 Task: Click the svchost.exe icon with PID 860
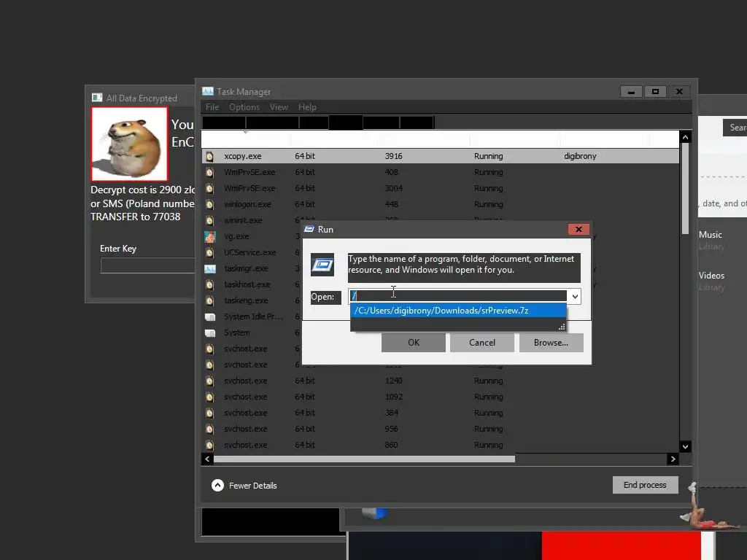click(x=209, y=446)
